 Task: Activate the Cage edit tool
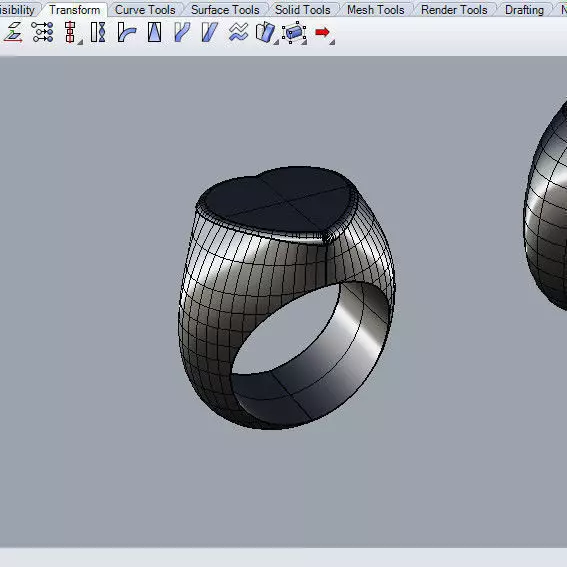pos(294,33)
